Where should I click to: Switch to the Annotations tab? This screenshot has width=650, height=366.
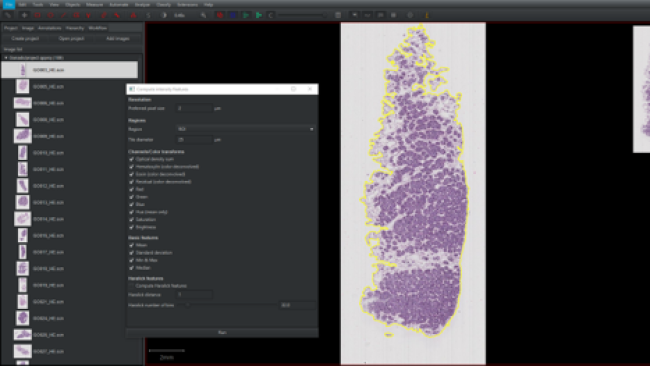pos(50,28)
